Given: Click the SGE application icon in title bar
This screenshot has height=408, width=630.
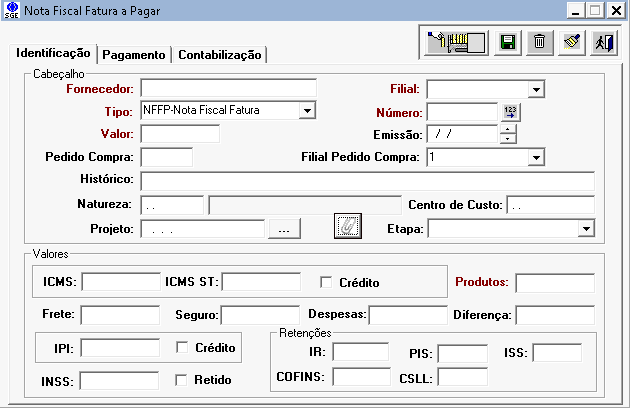Looking at the screenshot, I should point(11,10).
